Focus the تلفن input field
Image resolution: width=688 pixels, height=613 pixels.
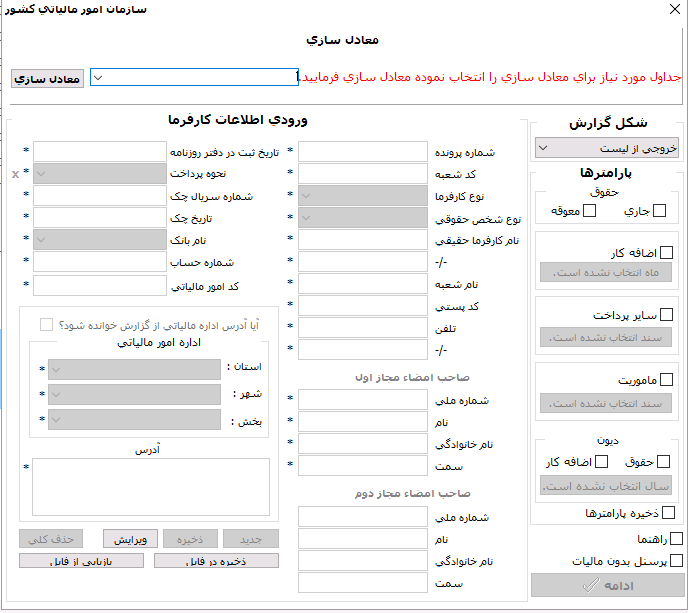point(363,327)
